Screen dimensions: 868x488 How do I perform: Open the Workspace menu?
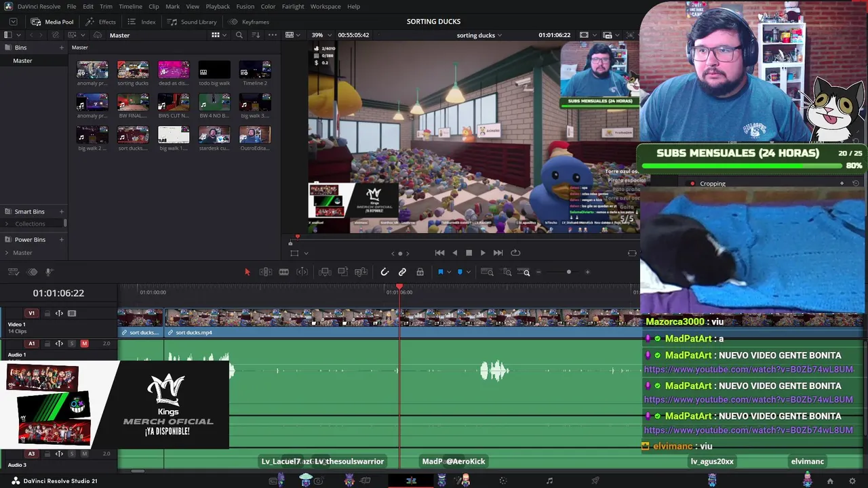[x=325, y=6]
